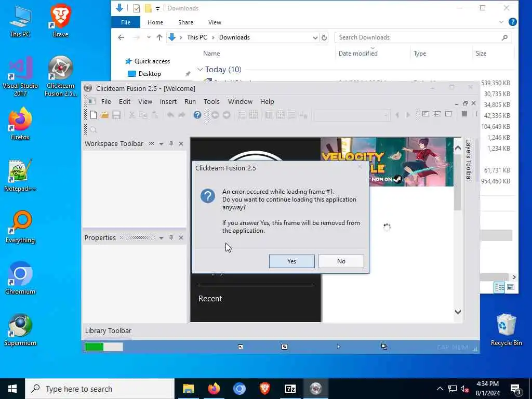
Task: Open Share ribbon tab in Downloads window
Action: click(x=185, y=22)
